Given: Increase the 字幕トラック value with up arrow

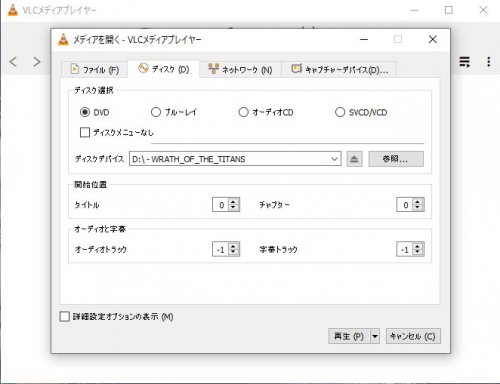Looking at the screenshot, I should tap(418, 246).
